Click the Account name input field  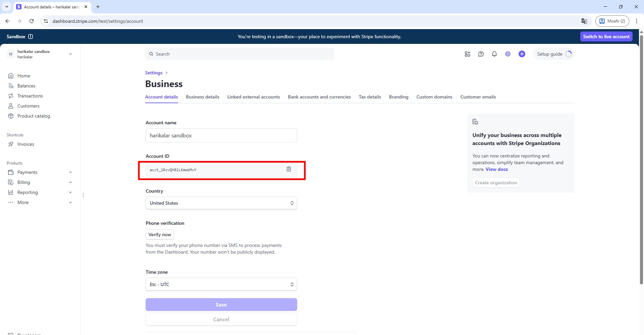[221, 135]
